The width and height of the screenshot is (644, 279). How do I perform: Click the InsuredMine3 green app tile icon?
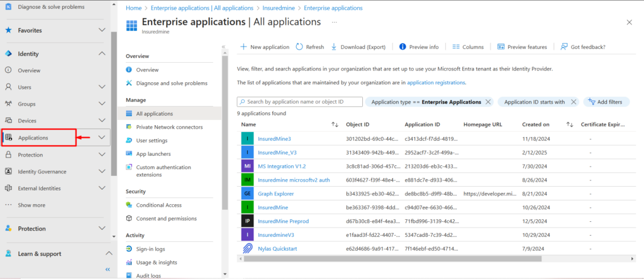click(x=247, y=139)
